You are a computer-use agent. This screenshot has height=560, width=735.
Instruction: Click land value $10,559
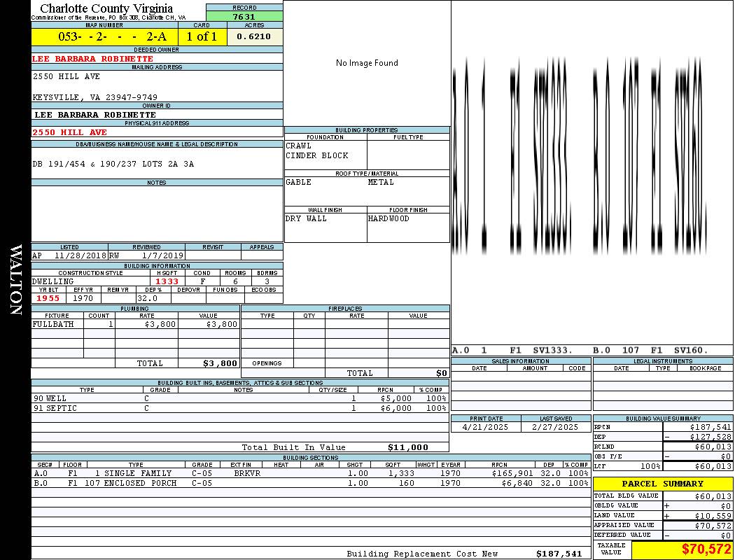click(713, 515)
